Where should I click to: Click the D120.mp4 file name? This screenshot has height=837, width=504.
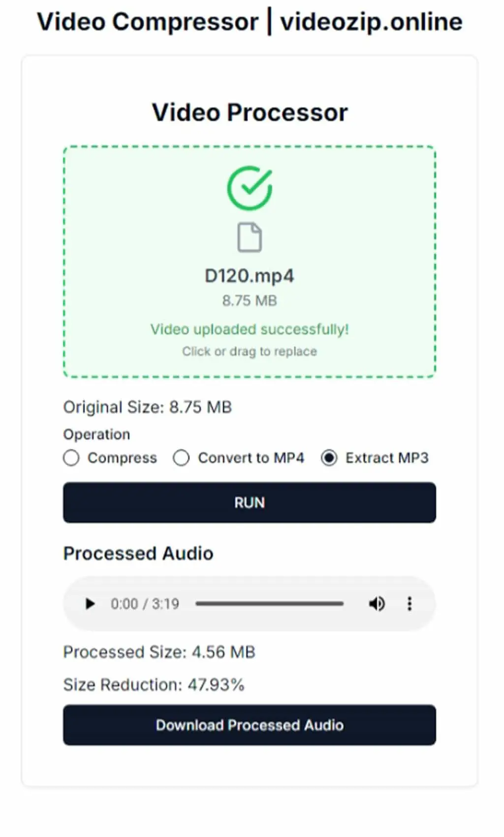tap(250, 276)
